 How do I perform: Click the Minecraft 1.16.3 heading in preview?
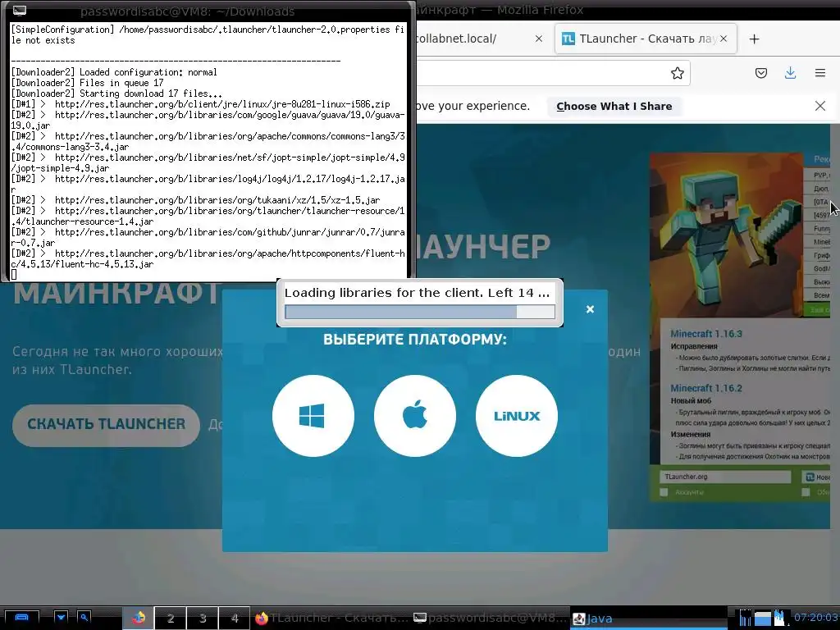[706, 334]
